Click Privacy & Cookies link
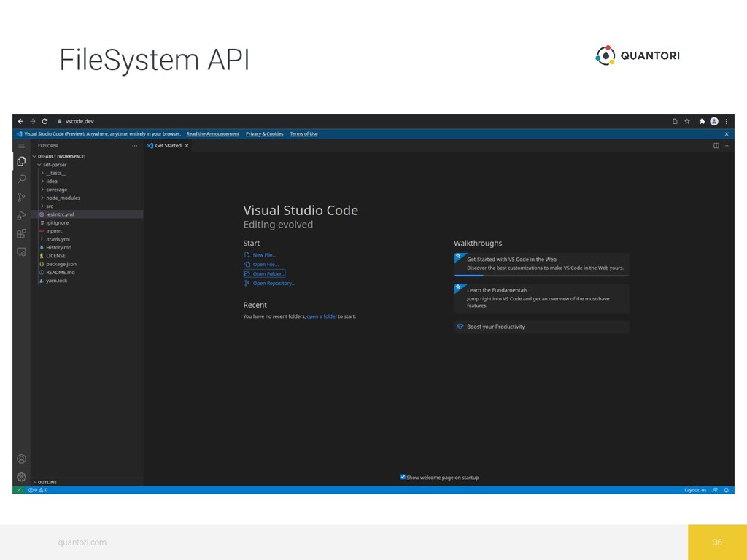The height and width of the screenshot is (560, 747). 264,134
